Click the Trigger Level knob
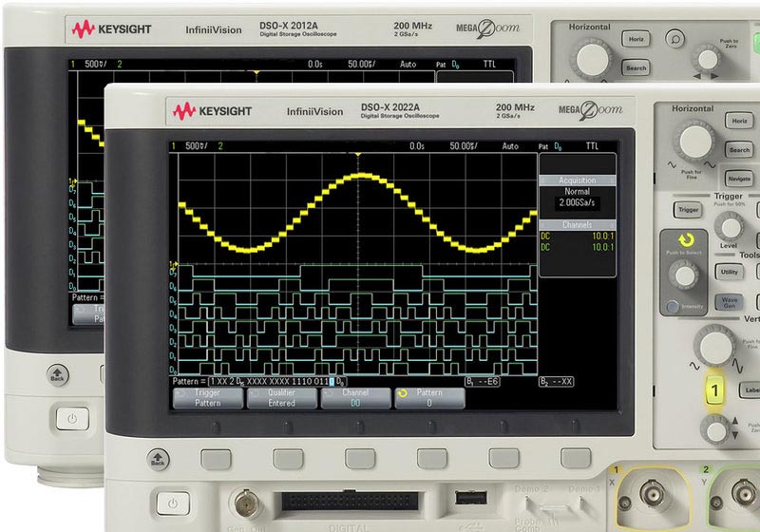 (x=730, y=226)
